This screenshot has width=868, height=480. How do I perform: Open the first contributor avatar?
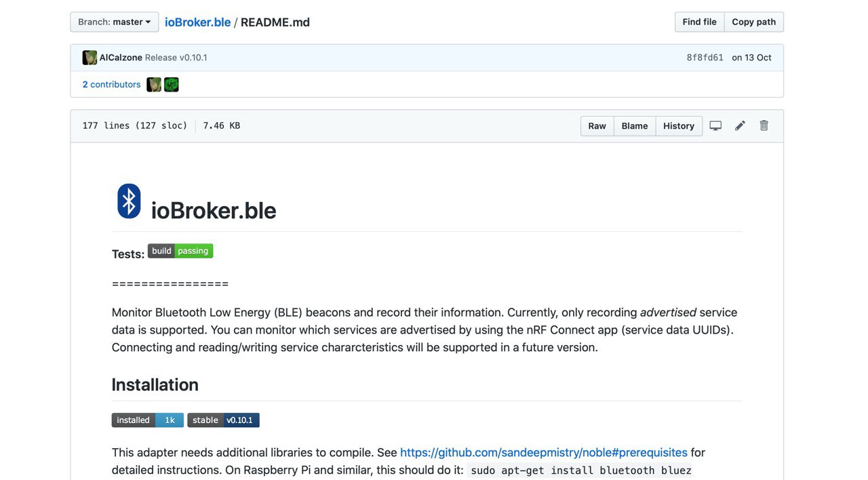(154, 85)
